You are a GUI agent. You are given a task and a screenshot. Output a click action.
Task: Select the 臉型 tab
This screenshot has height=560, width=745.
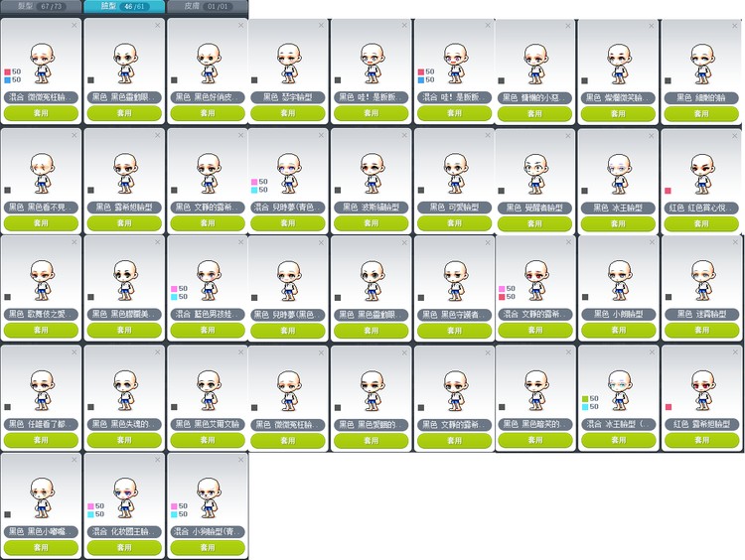click(x=123, y=6)
